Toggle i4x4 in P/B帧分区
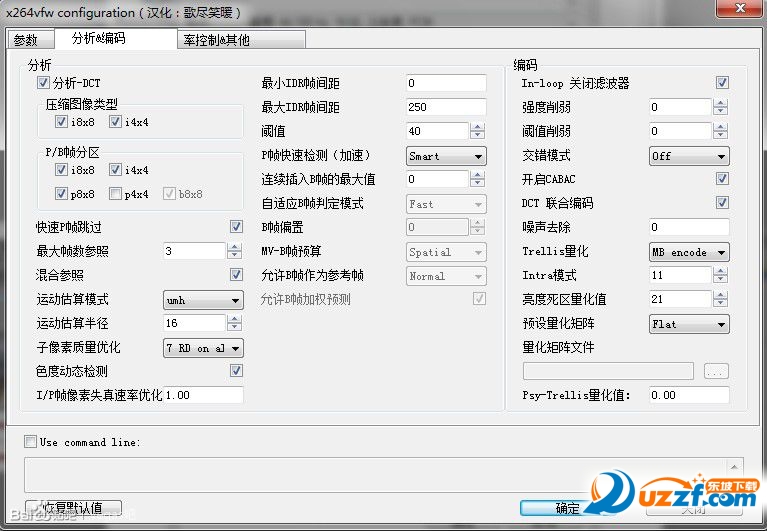This screenshot has width=767, height=531. (115, 170)
